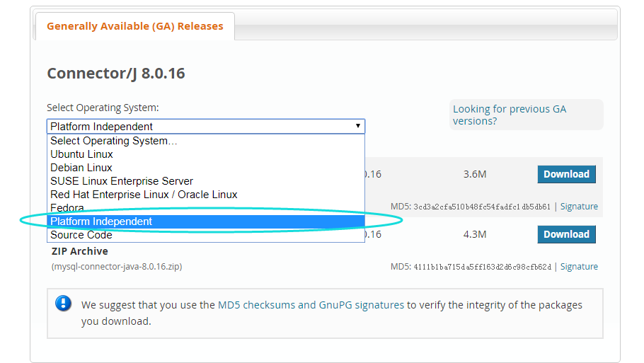Viewport: 644px width, 363px height.
Task: Click the blue exclamation info icon
Action: coord(63,304)
